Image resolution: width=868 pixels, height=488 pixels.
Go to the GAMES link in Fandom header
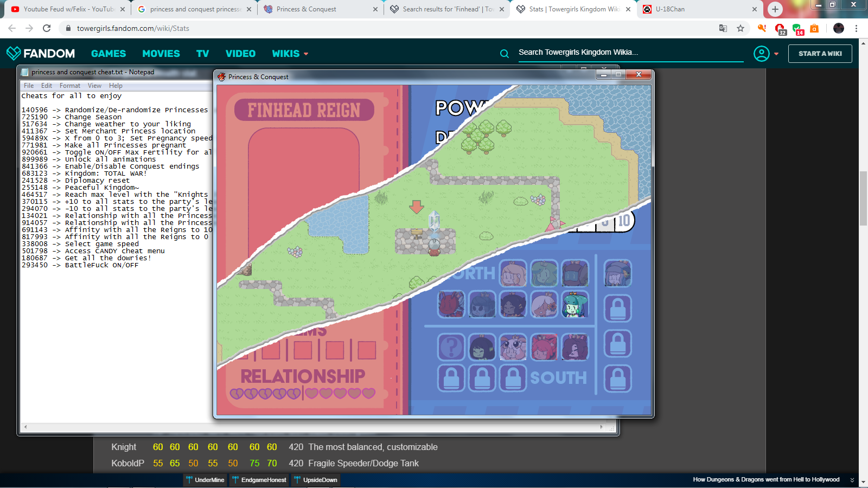click(108, 54)
